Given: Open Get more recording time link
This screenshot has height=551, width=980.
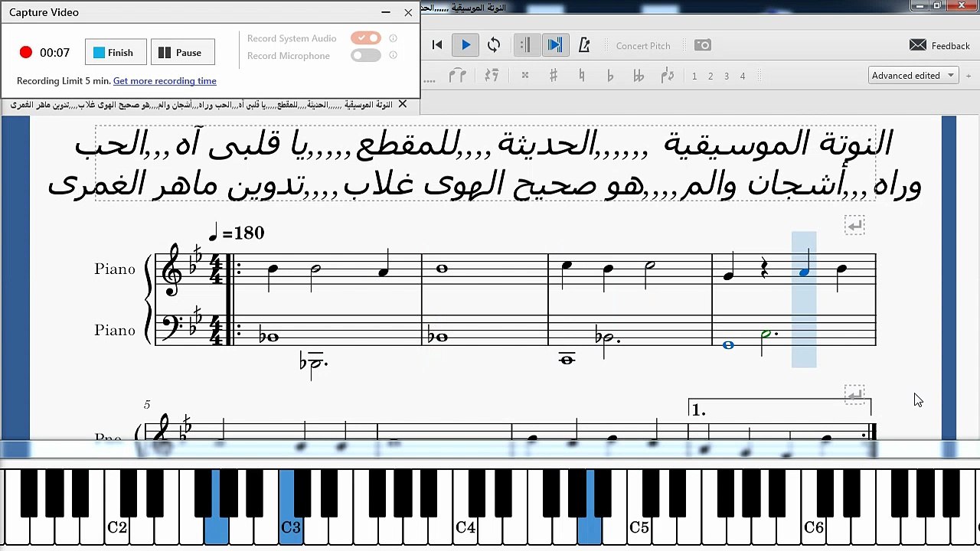Looking at the screenshot, I should pyautogui.click(x=165, y=80).
